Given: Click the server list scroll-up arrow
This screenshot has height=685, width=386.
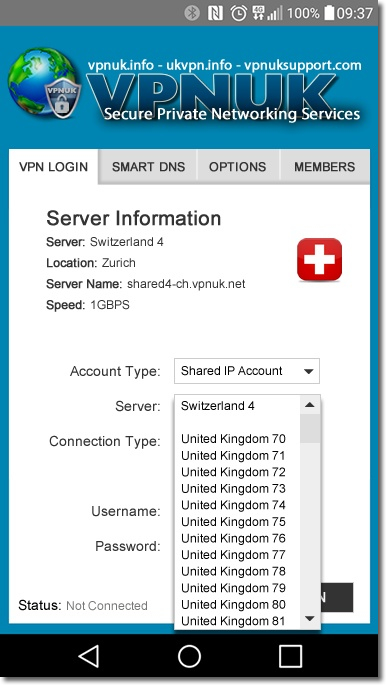Looking at the screenshot, I should (310, 405).
